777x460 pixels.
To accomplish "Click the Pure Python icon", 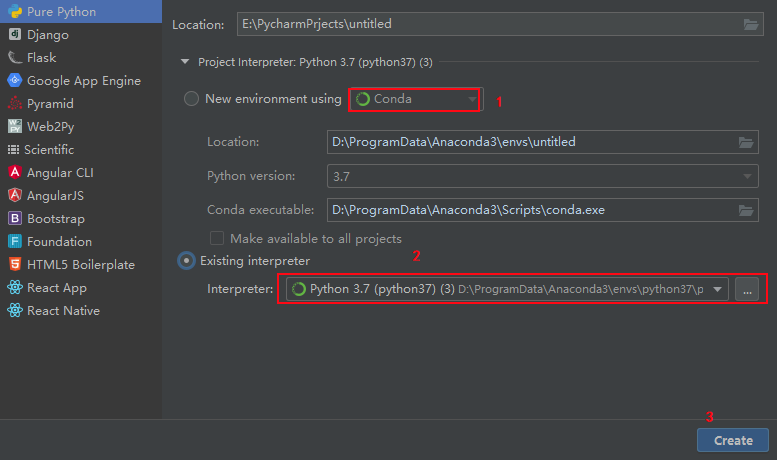I will point(15,11).
